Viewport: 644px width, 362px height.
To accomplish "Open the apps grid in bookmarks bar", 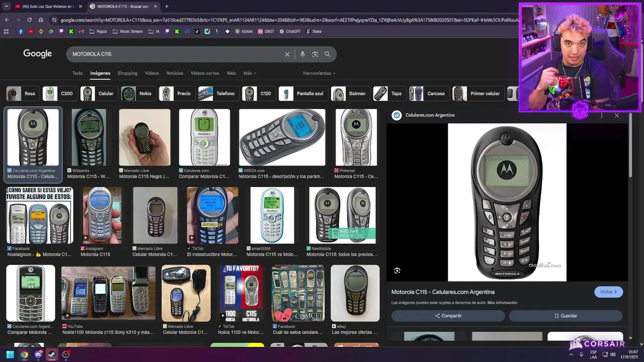I will (x=6, y=31).
